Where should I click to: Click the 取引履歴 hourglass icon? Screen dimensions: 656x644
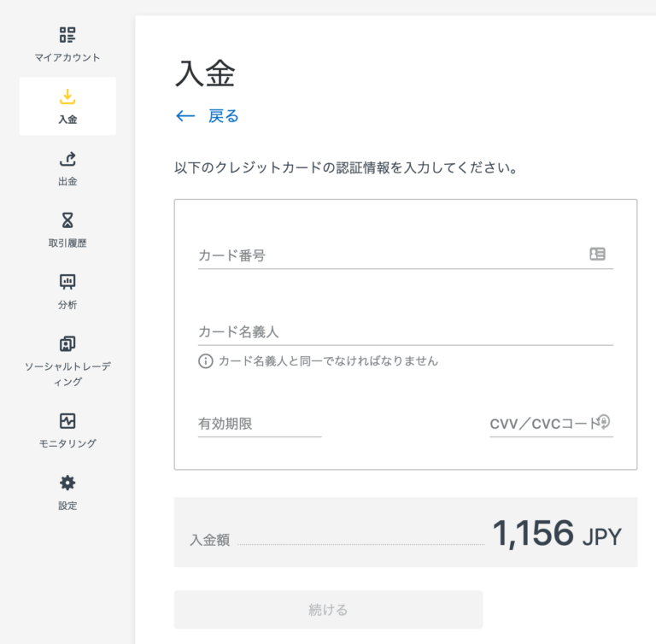(x=67, y=220)
